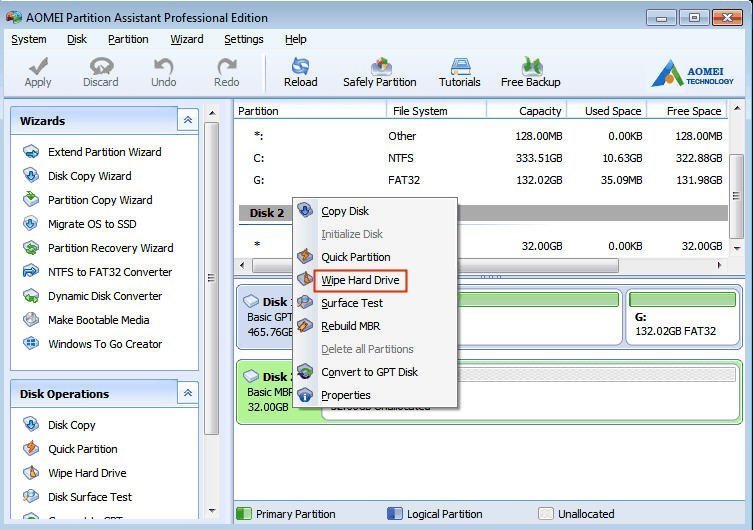Click the Extend Partition Wizard icon
Screen dimensions: 753x530
[31, 152]
